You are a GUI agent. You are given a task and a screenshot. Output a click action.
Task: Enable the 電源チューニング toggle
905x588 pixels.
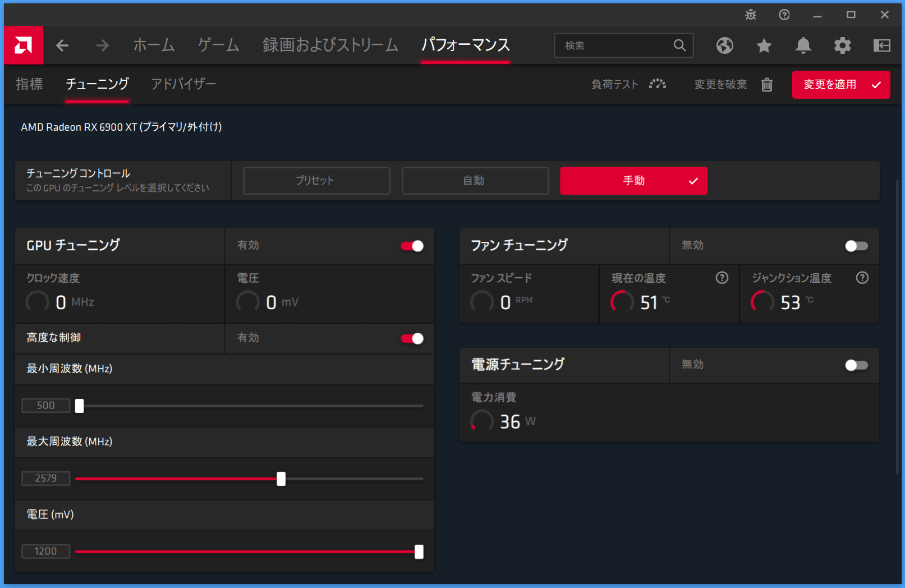pos(857,365)
